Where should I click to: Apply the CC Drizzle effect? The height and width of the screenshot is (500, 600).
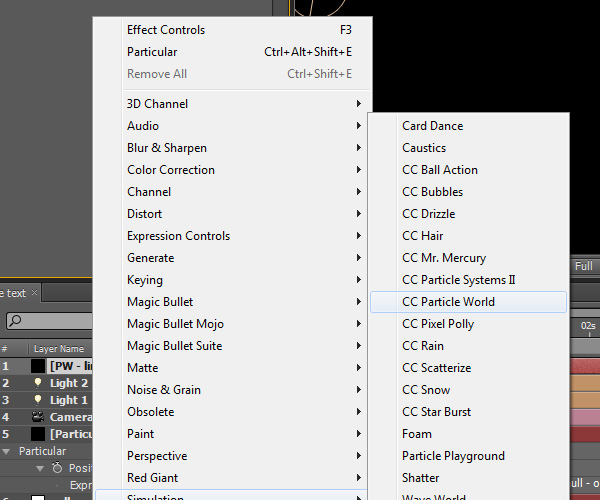pyautogui.click(x=468, y=213)
